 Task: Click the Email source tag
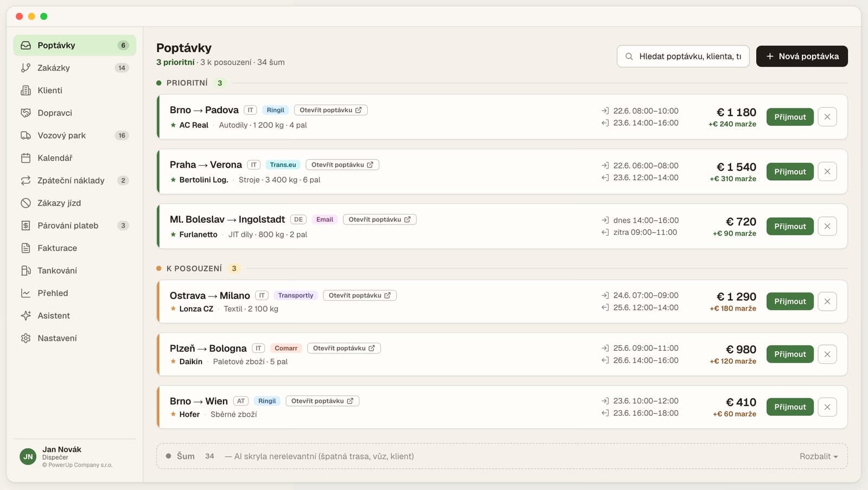coord(325,220)
